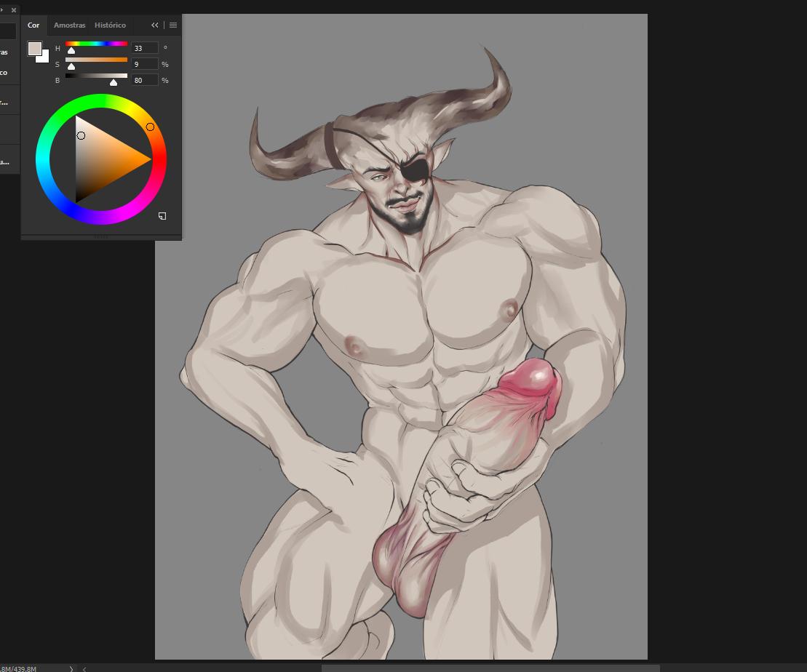Click the S saturation slider track

(x=96, y=60)
